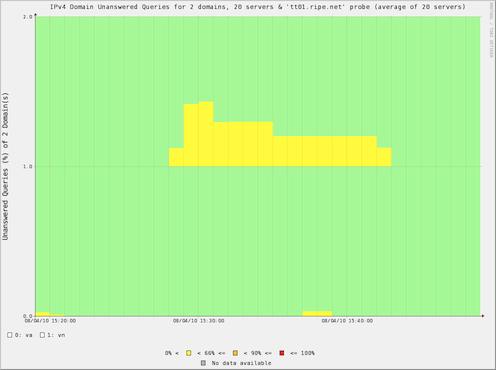
Task: Click the tallest yellow bar in the chart
Action: (206, 134)
